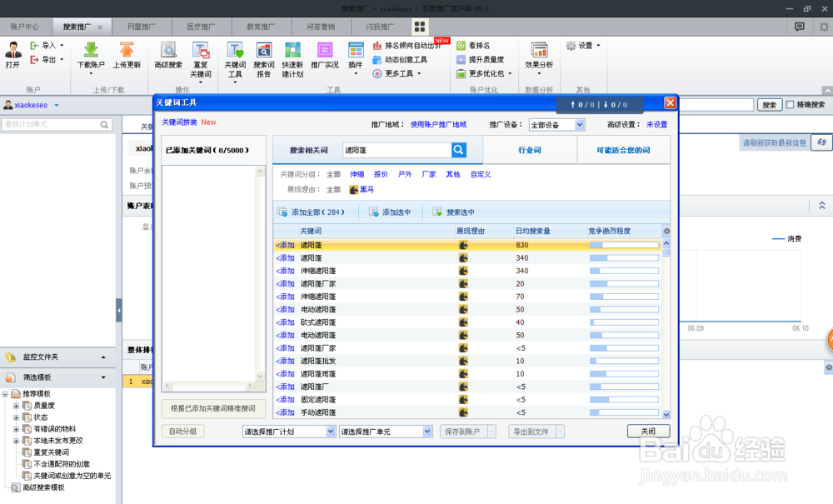This screenshot has width=833, height=504.
Task: Filter keyword group by 厂家
Action: [429, 174]
